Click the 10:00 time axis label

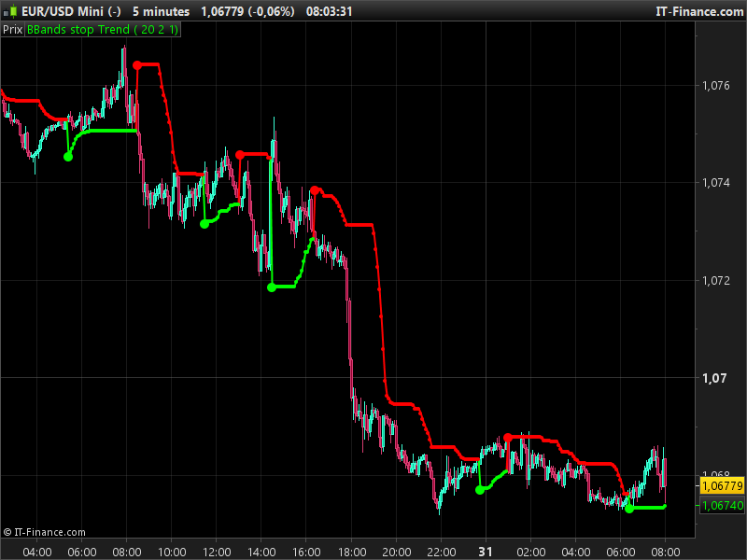click(x=172, y=552)
